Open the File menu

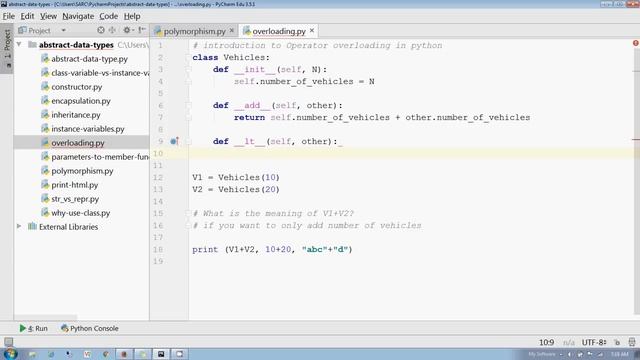point(9,16)
